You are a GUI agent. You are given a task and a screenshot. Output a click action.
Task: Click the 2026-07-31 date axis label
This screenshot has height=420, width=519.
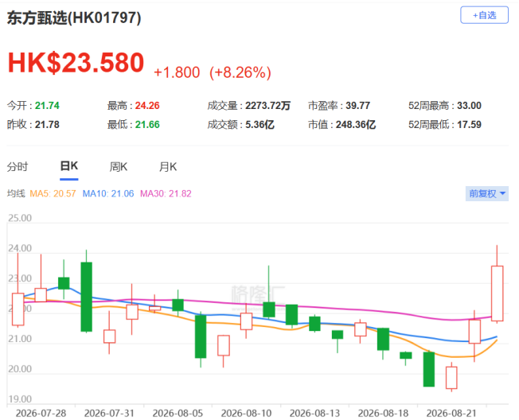pos(109,413)
